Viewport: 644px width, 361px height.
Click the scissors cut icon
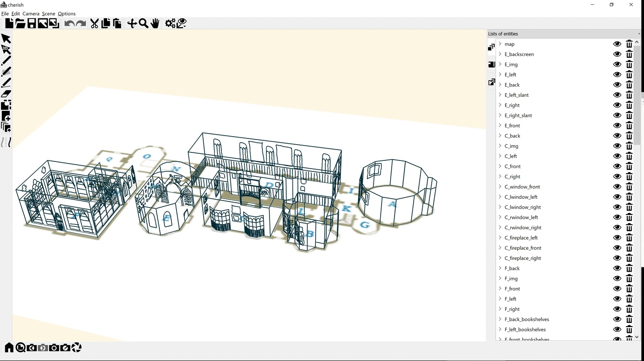click(94, 23)
